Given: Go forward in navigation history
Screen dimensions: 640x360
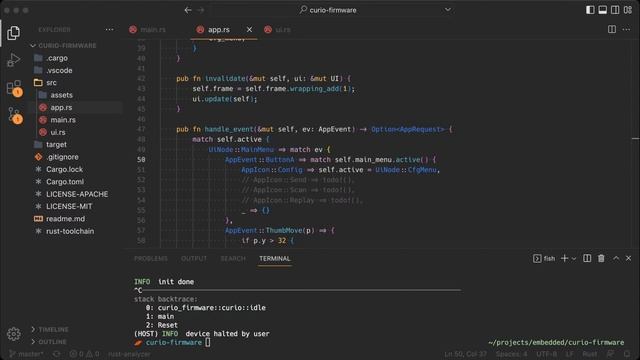Looking at the screenshot, I should tap(201, 10).
